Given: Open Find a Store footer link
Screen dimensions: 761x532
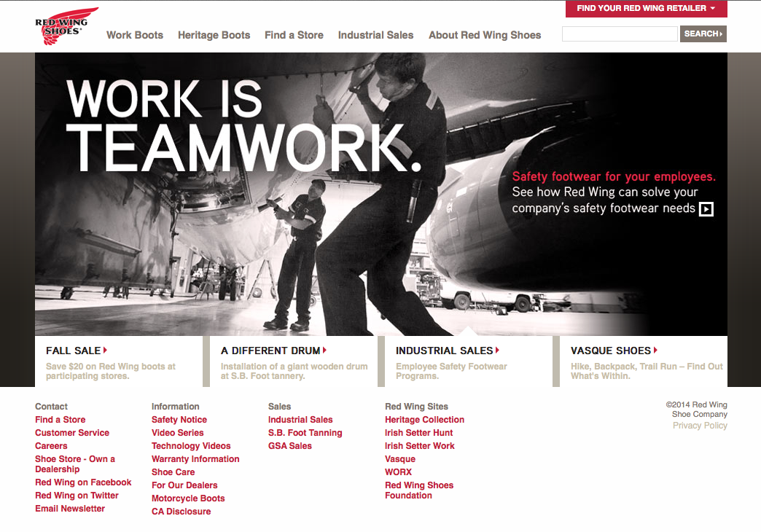Looking at the screenshot, I should [61, 420].
